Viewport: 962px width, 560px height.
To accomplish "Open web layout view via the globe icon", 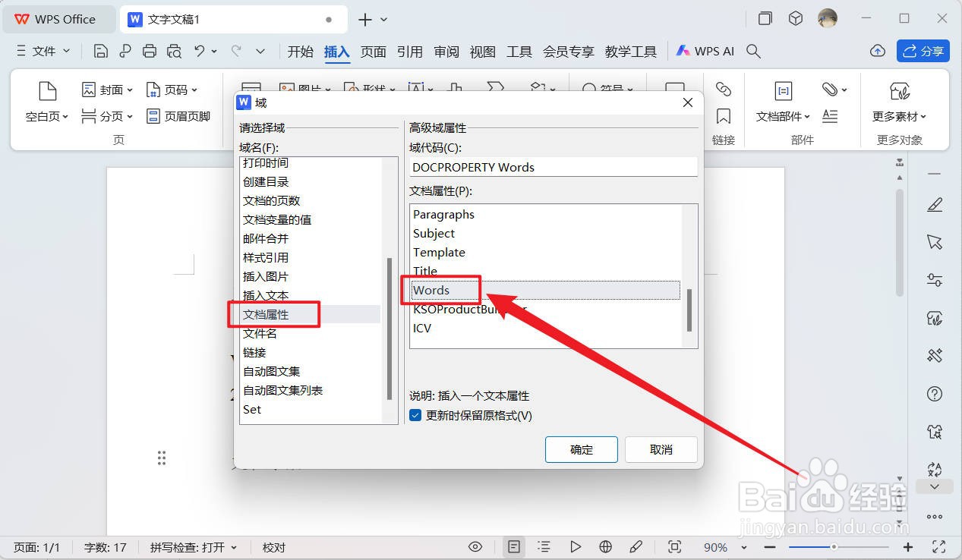I will (x=605, y=546).
